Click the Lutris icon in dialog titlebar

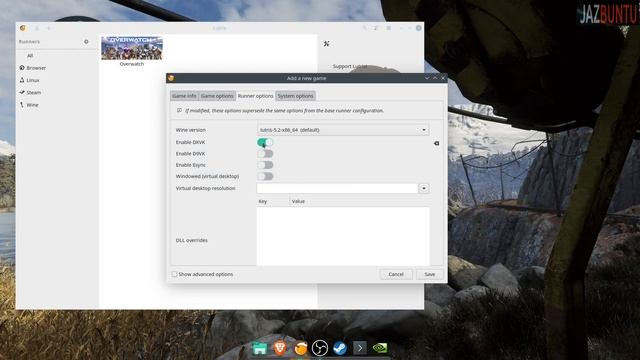pyautogui.click(x=171, y=78)
